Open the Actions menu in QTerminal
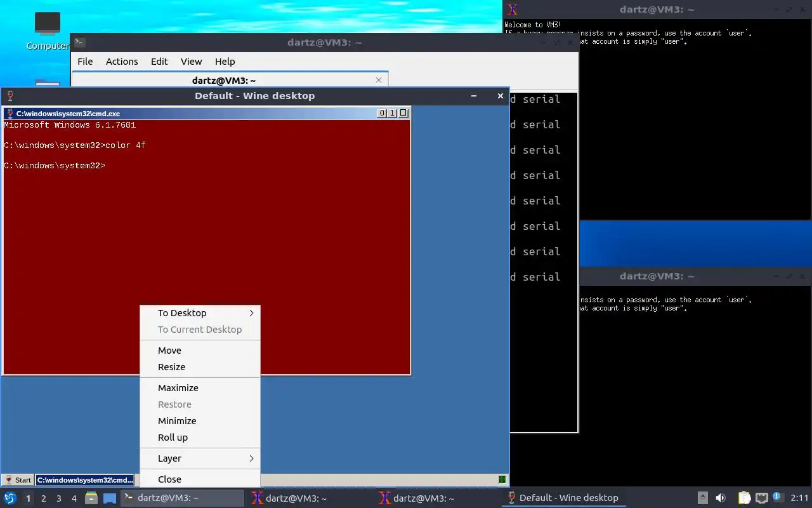The height and width of the screenshot is (508, 812). (x=122, y=62)
